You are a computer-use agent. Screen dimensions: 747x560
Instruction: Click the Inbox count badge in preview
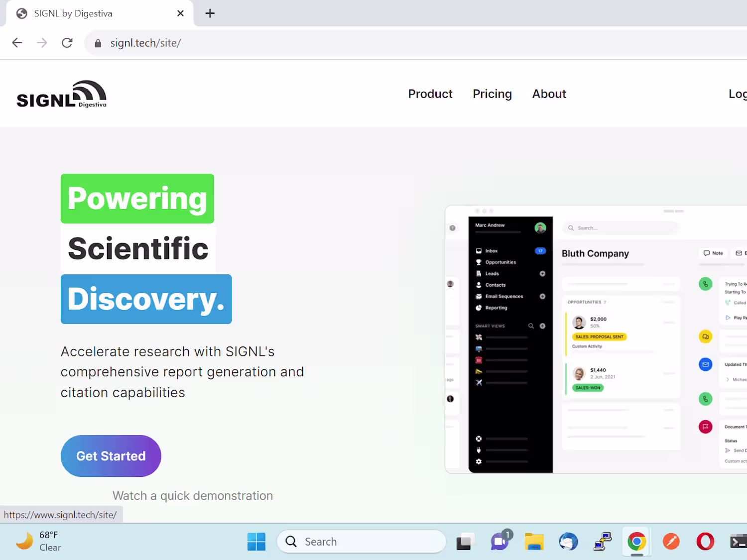pyautogui.click(x=540, y=251)
